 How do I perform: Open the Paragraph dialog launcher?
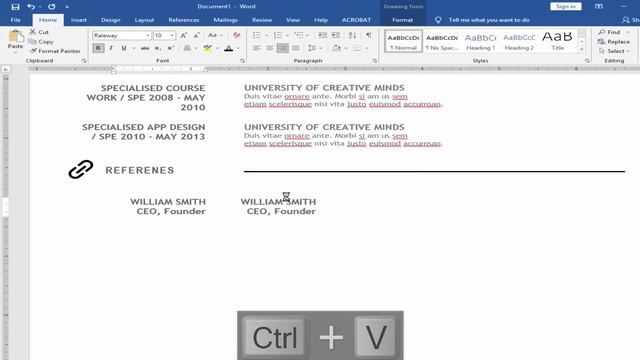click(375, 61)
